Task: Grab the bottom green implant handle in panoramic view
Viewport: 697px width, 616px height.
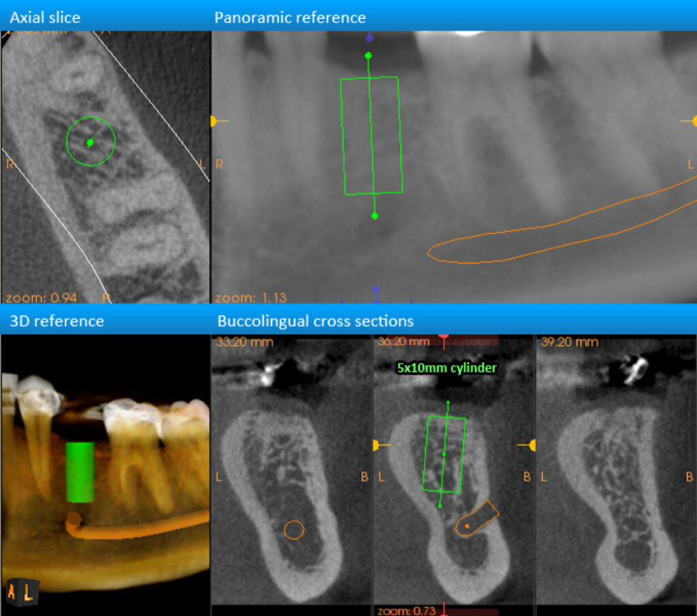Action: (x=375, y=216)
